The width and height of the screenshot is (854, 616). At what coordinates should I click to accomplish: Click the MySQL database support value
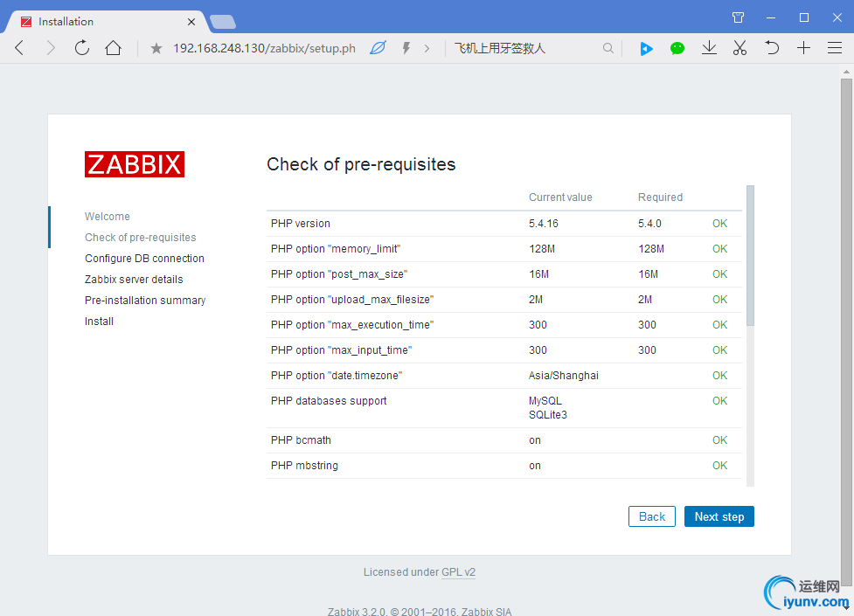(545, 401)
